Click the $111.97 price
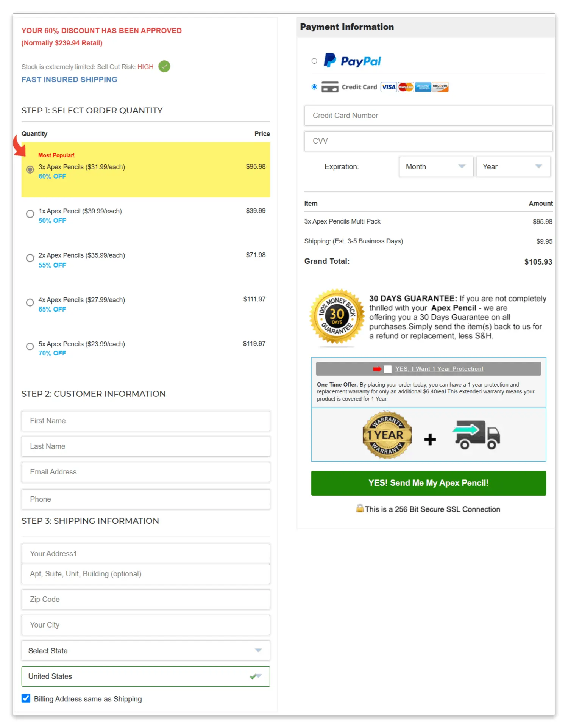The height and width of the screenshot is (728, 568). [254, 299]
